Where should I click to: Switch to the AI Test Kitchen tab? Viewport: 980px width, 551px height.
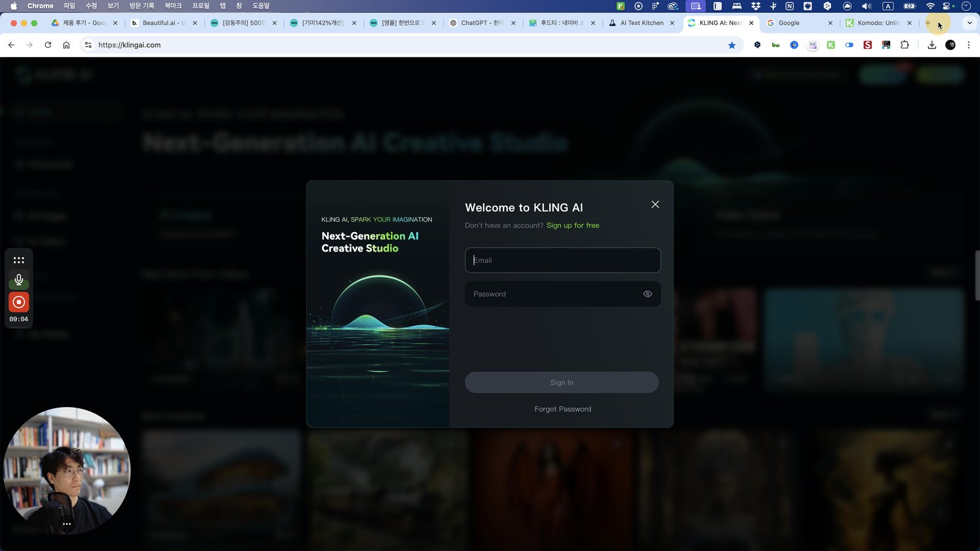click(642, 23)
